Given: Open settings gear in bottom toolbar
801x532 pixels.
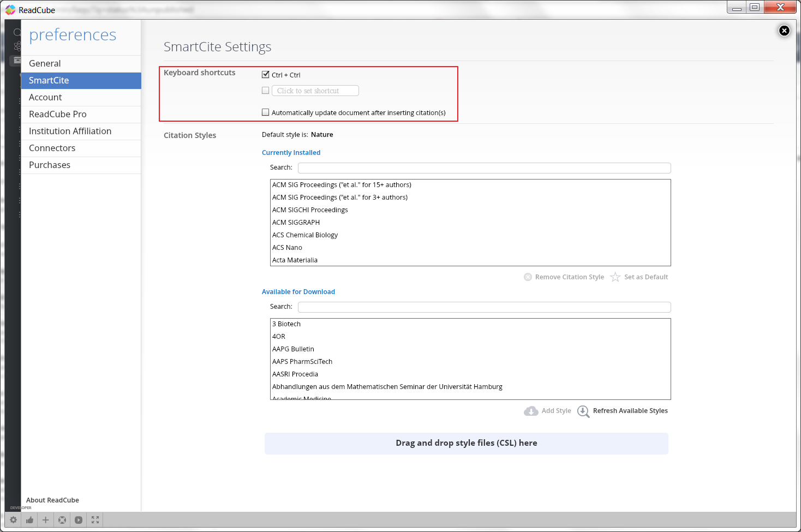Looking at the screenshot, I should point(13,520).
